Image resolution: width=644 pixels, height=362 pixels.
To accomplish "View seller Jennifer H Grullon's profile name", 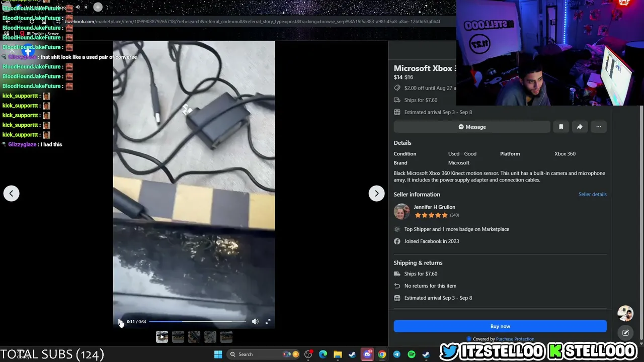I will [434, 207].
